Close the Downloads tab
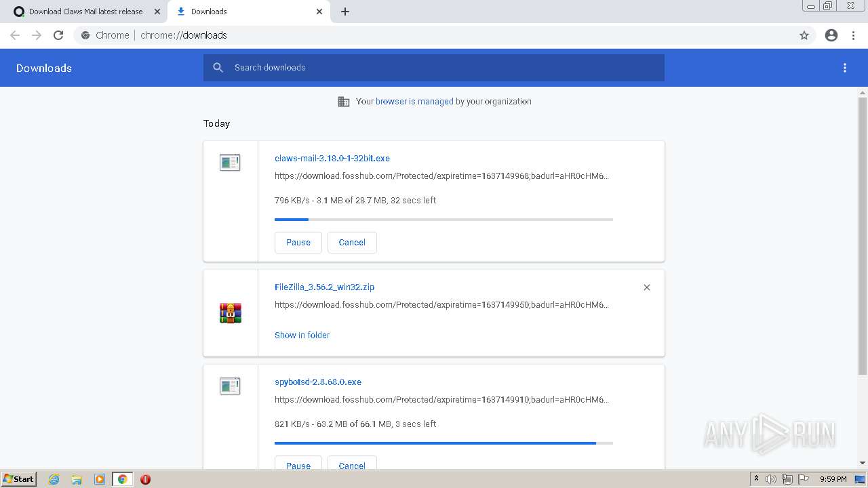This screenshot has width=868, height=488. 319,12
